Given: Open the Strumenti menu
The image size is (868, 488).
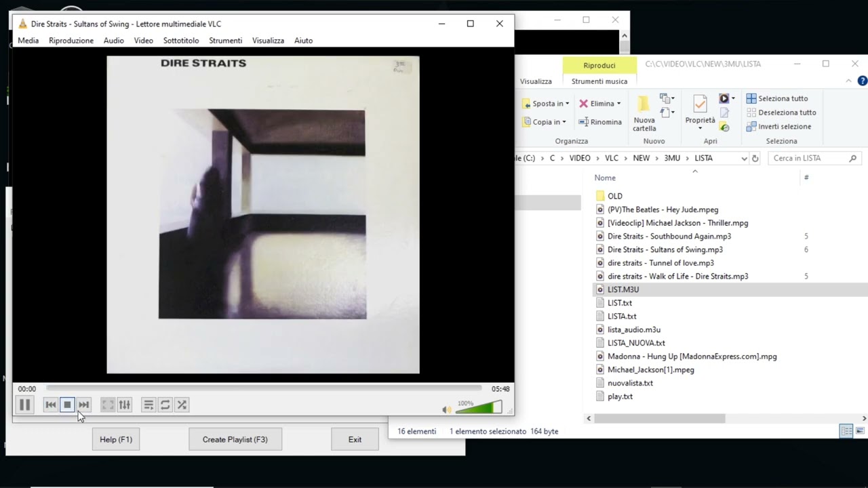Looking at the screenshot, I should [226, 41].
